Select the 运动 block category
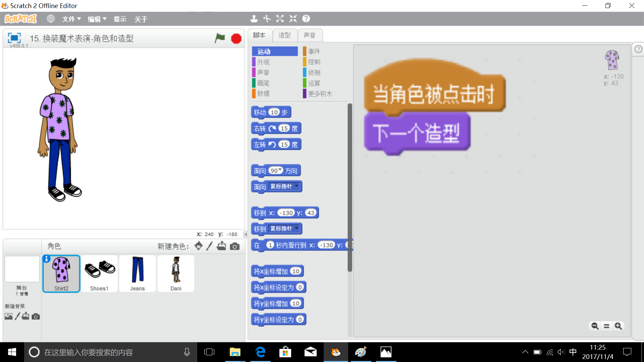The width and height of the screenshot is (644, 362). click(275, 51)
